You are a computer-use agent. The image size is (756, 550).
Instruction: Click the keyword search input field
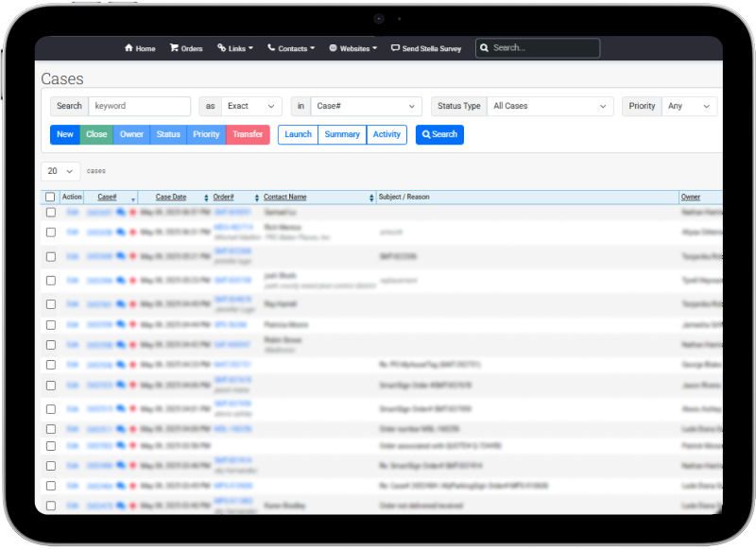pyautogui.click(x=139, y=106)
